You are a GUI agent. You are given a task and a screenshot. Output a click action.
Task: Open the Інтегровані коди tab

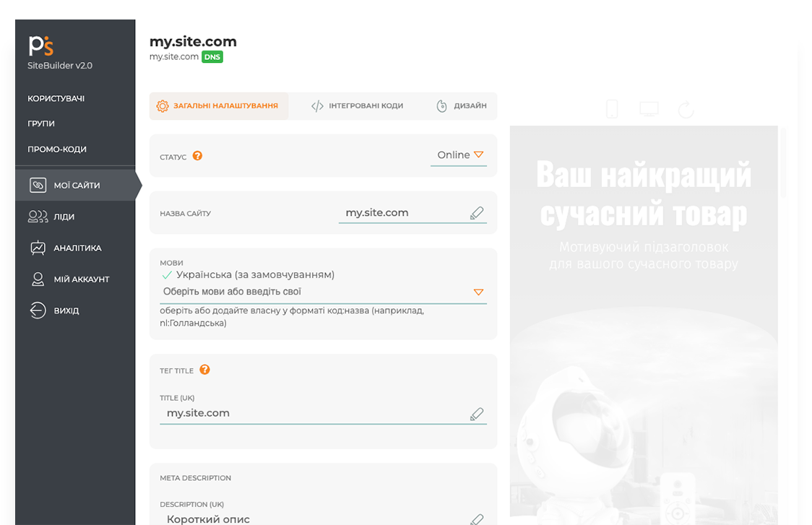(358, 106)
